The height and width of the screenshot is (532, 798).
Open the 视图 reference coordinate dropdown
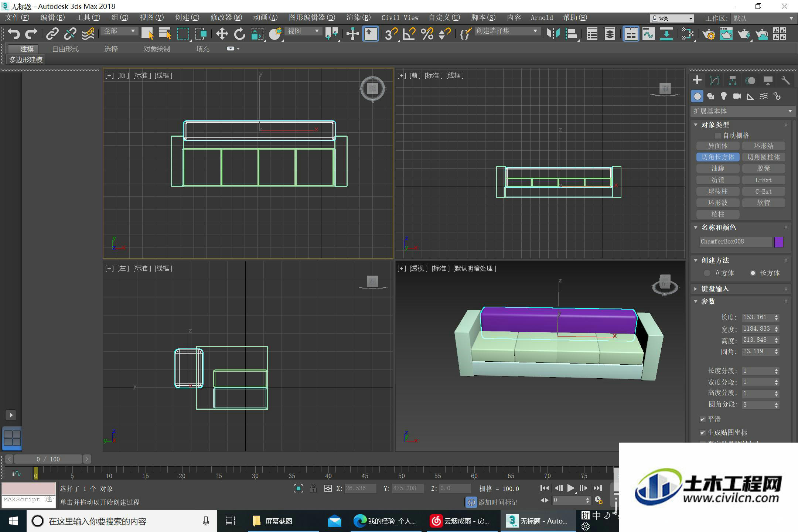tap(304, 31)
